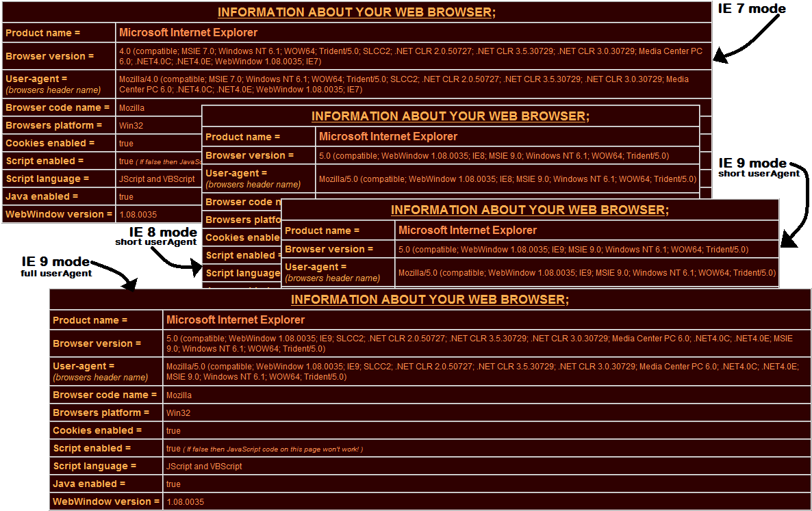Click Java enabled label in the bottom table
Screen dimensions: 812x511
(89, 484)
